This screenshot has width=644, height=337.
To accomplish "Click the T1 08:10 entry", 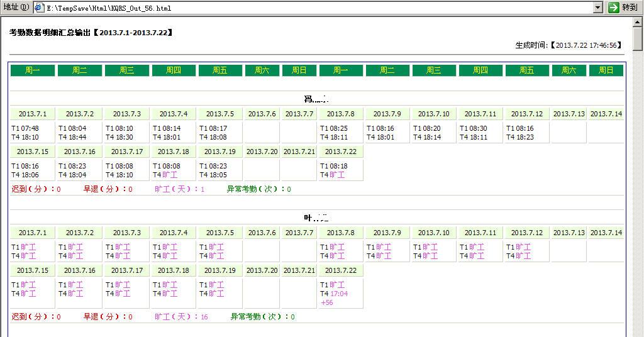I will (119, 128).
